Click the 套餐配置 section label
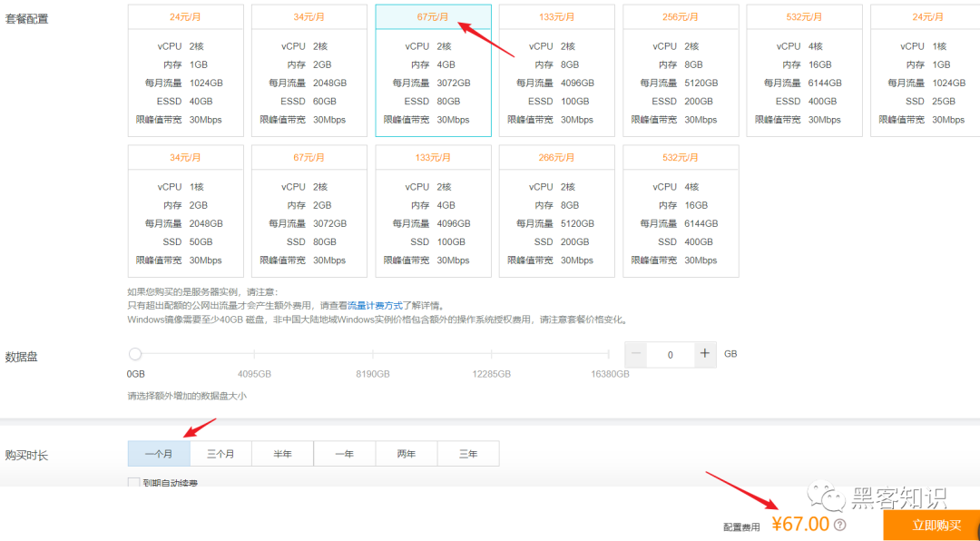 point(26,19)
